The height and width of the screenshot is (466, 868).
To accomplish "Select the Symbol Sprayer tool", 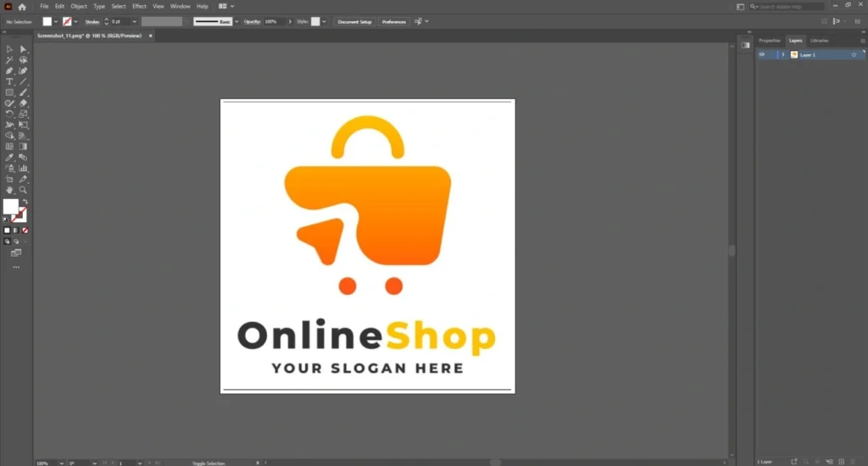I will click(9, 169).
